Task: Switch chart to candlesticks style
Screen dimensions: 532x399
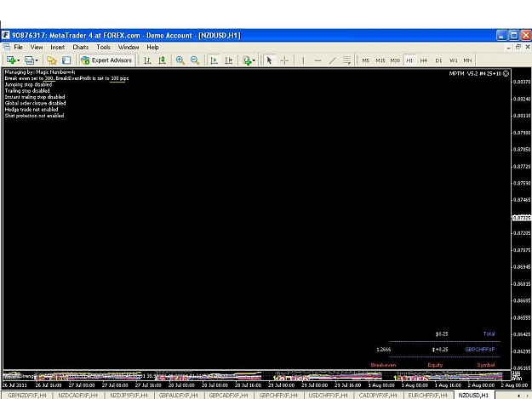Action: coord(163,60)
